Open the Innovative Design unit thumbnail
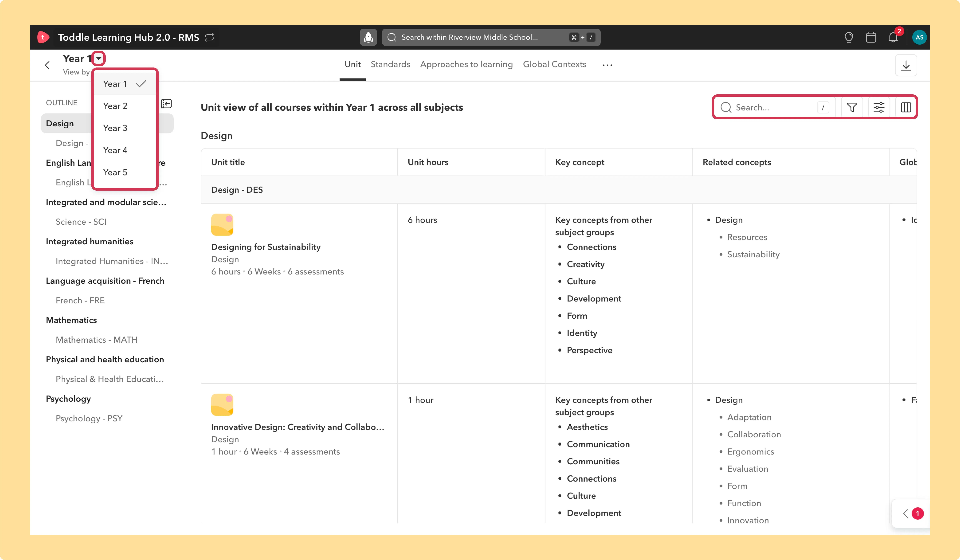Screen dimensions: 960x560 coord(222,405)
